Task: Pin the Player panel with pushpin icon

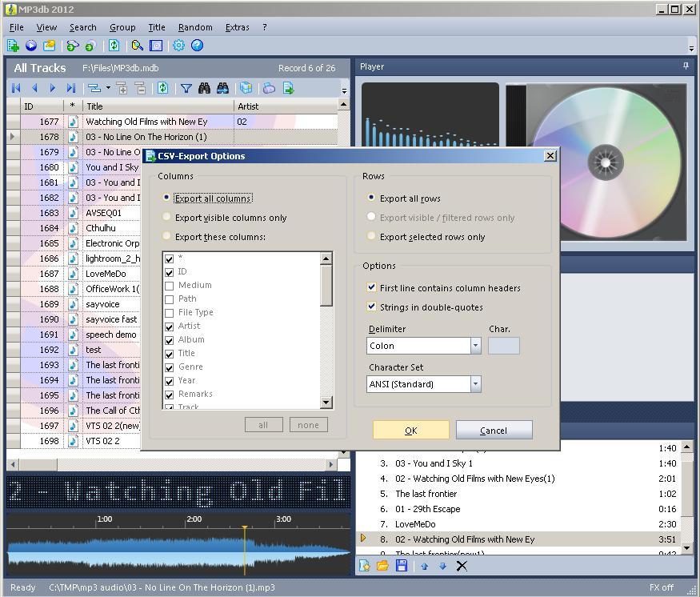Action: [686, 66]
